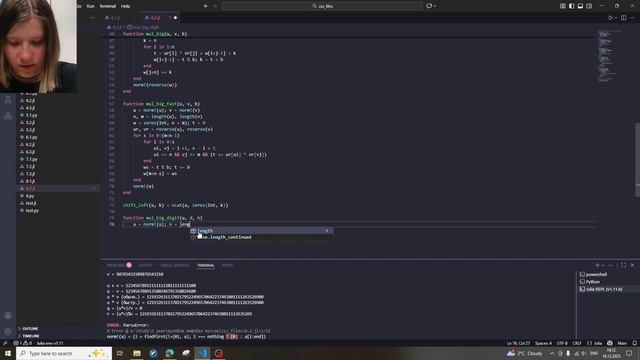Run the Julia file with play button
Screen dimensions: 640x360
click(611, 18)
